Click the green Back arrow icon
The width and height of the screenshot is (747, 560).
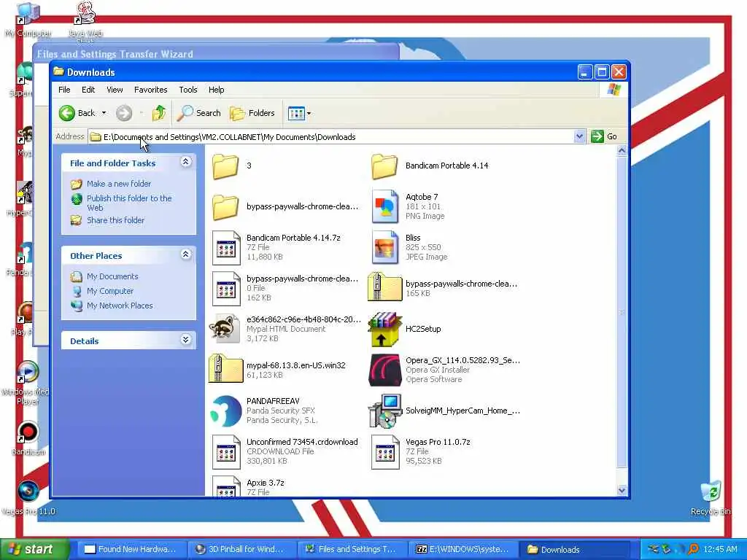pyautogui.click(x=67, y=113)
